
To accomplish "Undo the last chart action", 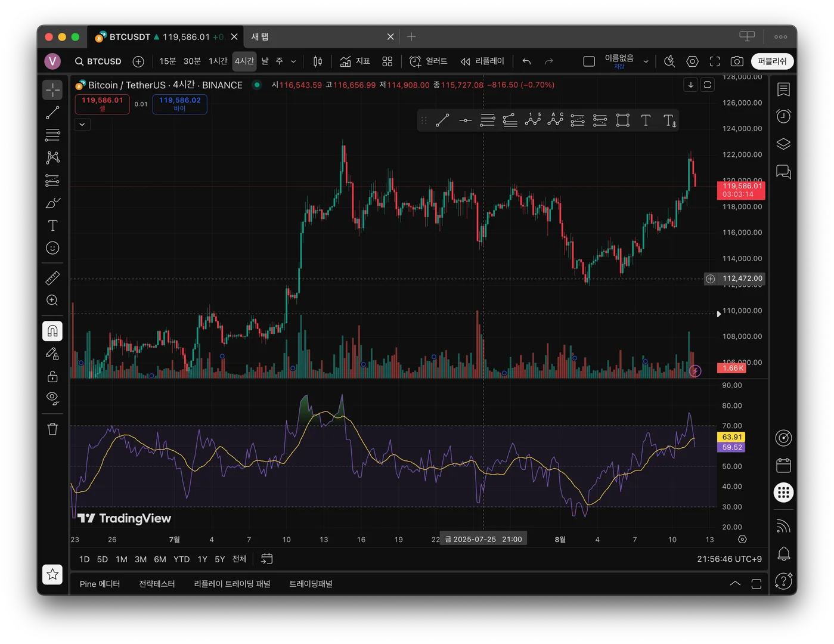I will [x=526, y=61].
